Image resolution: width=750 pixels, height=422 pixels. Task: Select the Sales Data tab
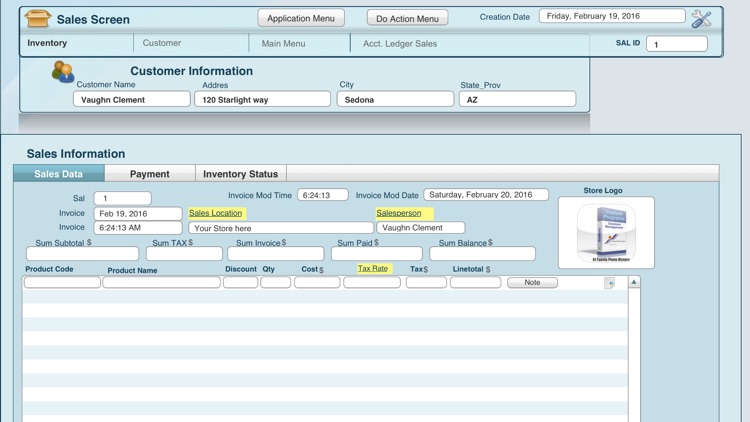59,174
